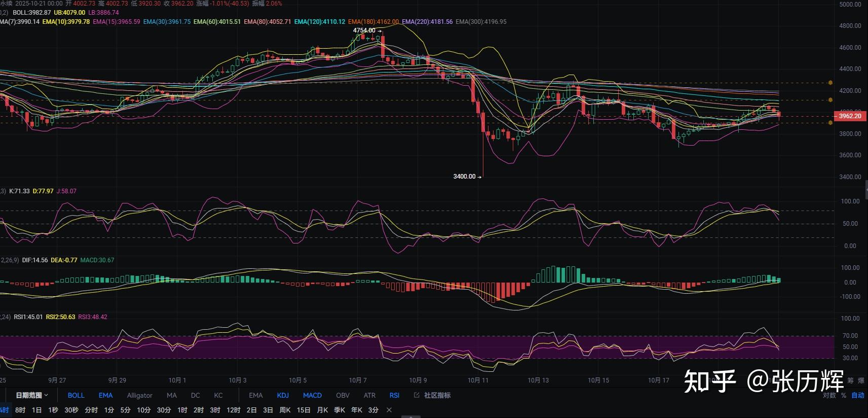Screen dimensions: 868x418
Task: Toggle the KDJ sub-indicator
Action: coord(283,395)
